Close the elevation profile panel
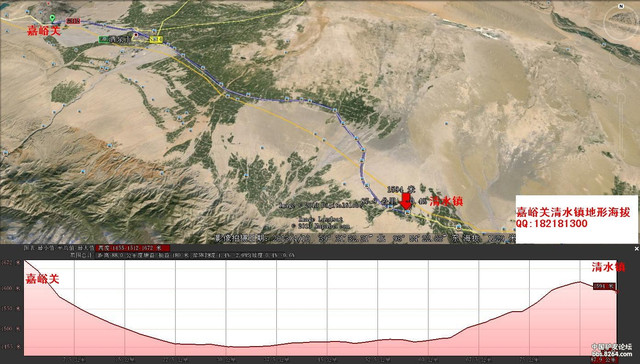Screen dimensions: 640x364 (x=636, y=248)
